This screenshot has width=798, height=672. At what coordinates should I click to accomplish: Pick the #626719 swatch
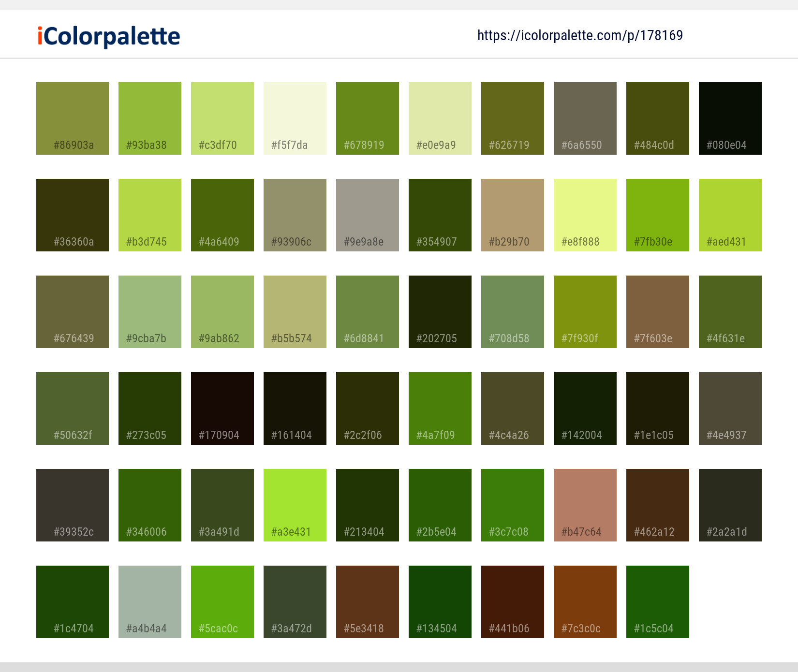point(513,118)
